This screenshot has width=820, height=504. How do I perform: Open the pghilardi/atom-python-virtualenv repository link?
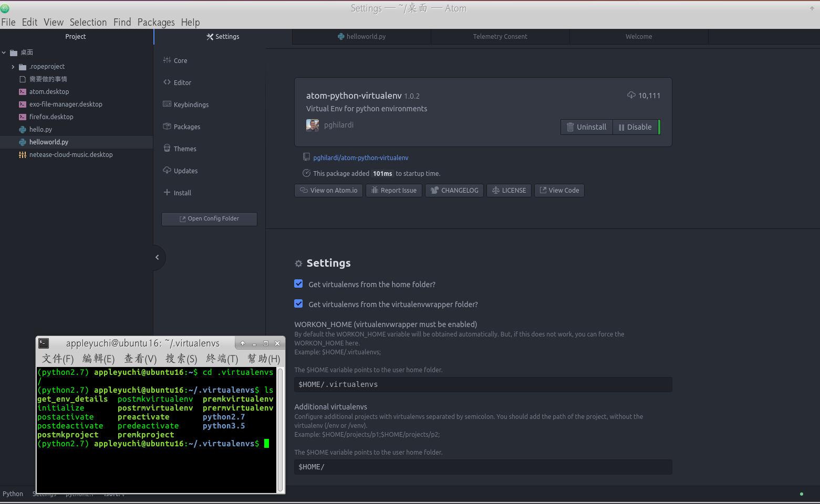click(361, 157)
